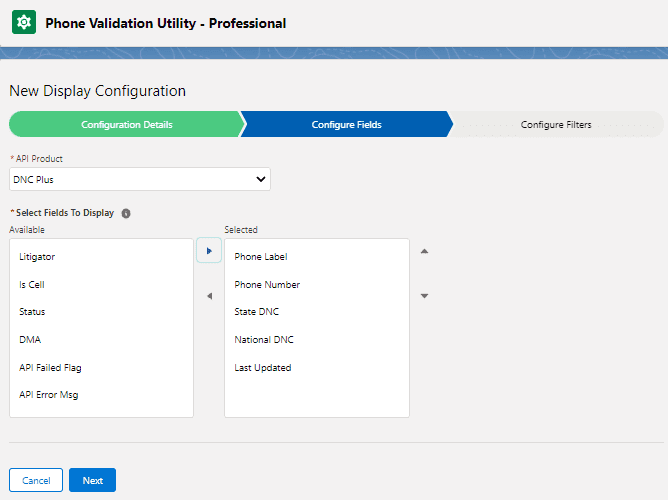This screenshot has width=668, height=500.
Task: Highlight National DNC in Selected list
Action: [x=264, y=340]
